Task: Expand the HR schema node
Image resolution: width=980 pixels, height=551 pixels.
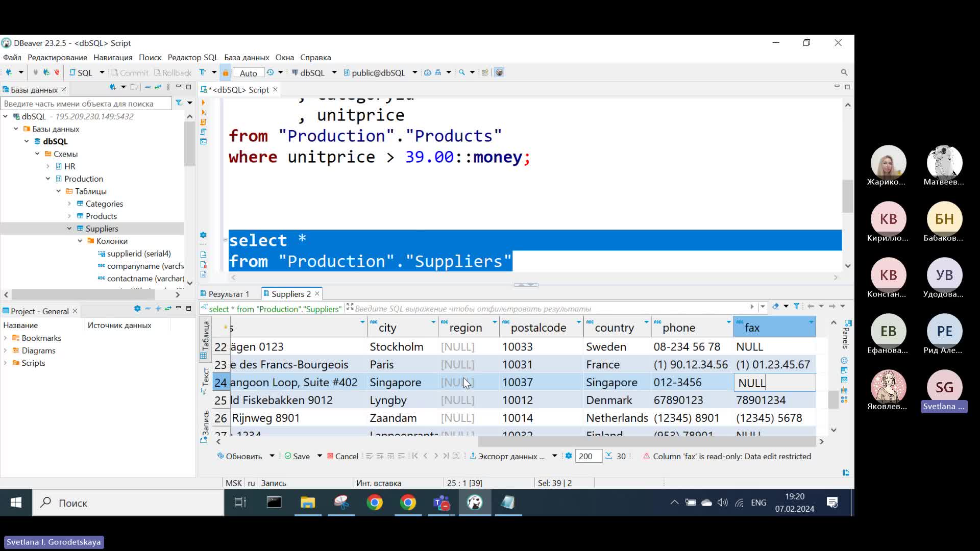Action: tap(48, 166)
